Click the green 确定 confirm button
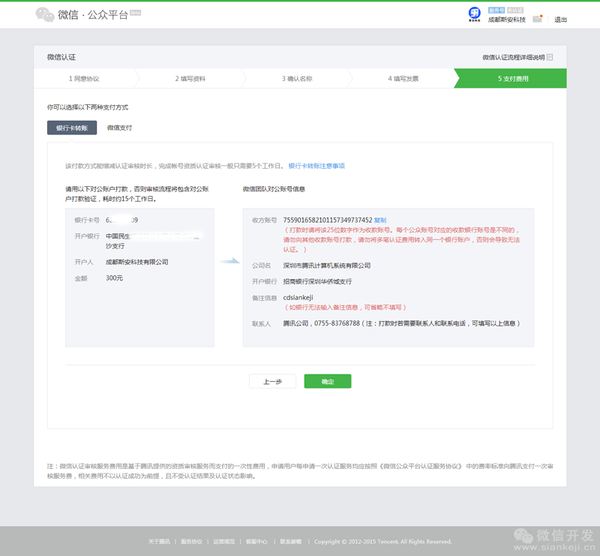This screenshot has height=556, width=600. [x=328, y=382]
